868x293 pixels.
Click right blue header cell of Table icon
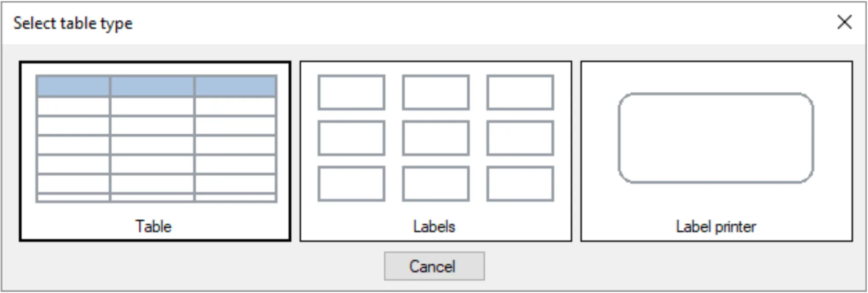(235, 86)
